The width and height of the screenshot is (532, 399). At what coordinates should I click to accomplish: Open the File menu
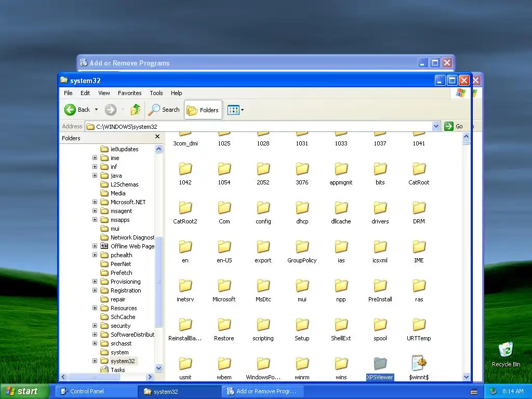pyautogui.click(x=68, y=93)
